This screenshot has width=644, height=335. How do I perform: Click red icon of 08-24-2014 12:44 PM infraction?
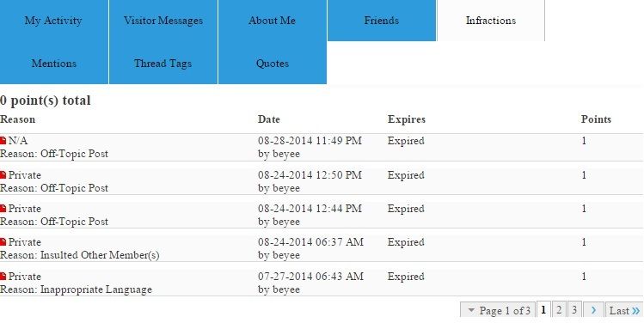[x=3, y=209]
